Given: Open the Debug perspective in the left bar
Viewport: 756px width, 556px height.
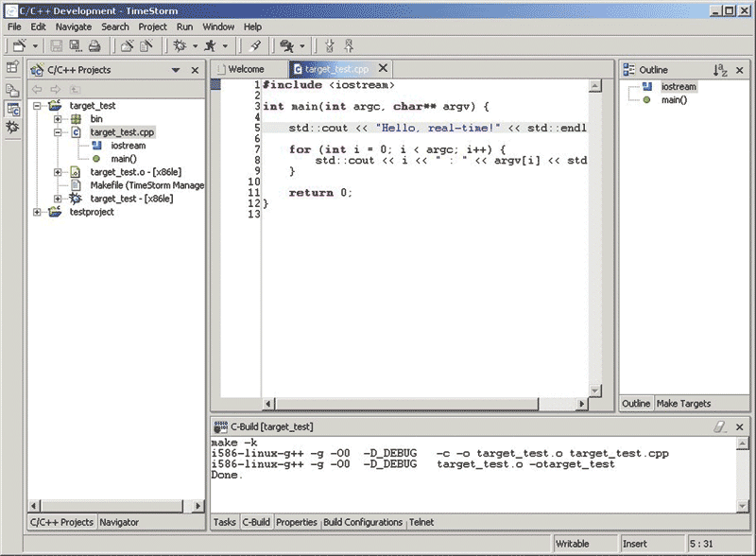Looking at the screenshot, I should click(12, 128).
